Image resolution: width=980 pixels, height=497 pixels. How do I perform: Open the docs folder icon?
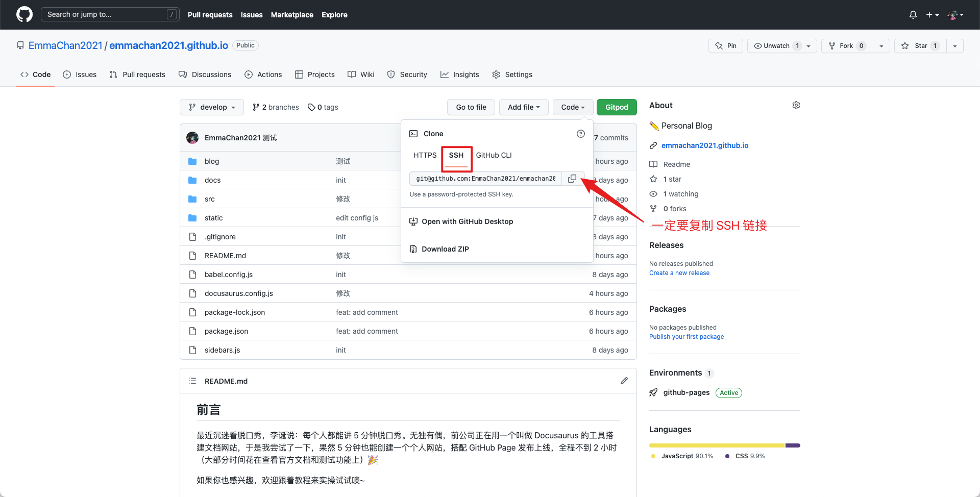tap(192, 180)
